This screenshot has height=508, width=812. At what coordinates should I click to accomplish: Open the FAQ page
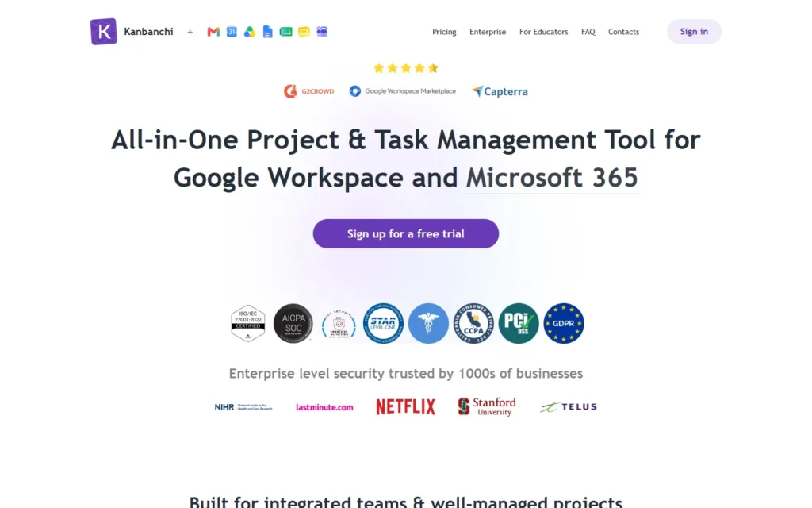(588, 32)
